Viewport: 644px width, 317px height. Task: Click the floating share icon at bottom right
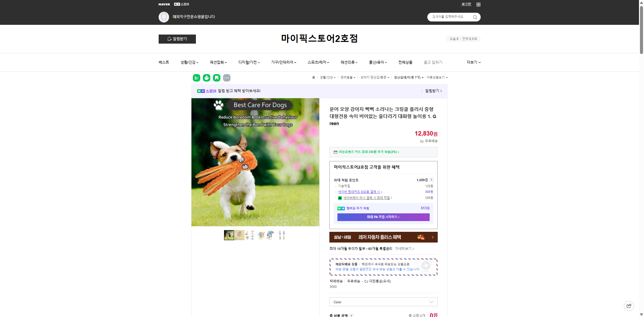629,306
